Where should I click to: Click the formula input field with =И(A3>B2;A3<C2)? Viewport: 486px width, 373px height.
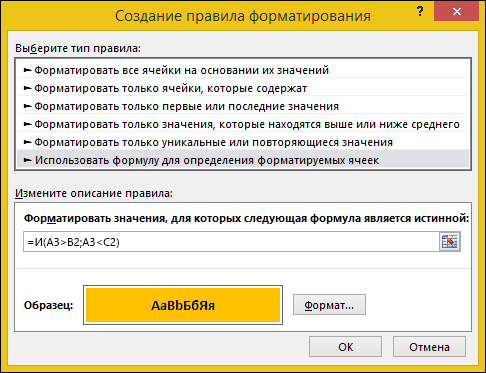click(x=231, y=242)
